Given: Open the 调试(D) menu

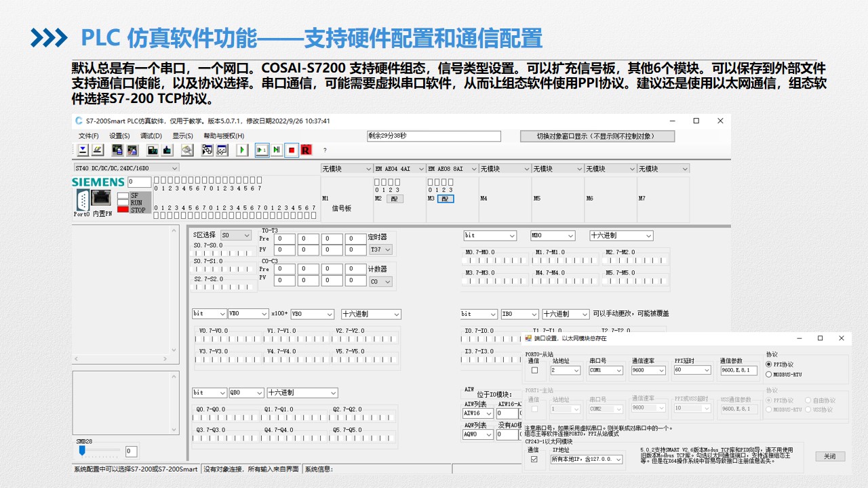Looking at the screenshot, I should 151,136.
